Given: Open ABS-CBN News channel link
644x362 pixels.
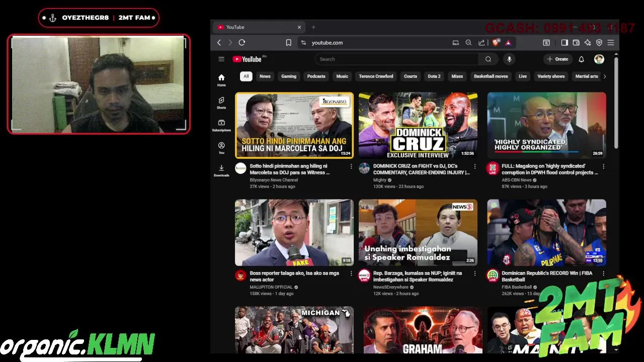Looking at the screenshot, I should click(x=517, y=180).
